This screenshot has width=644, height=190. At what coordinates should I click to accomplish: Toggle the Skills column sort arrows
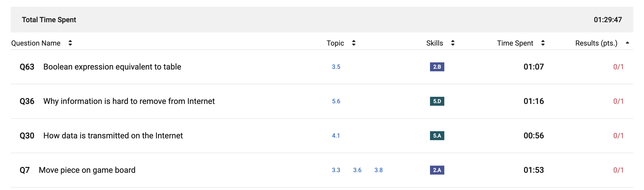(x=453, y=43)
